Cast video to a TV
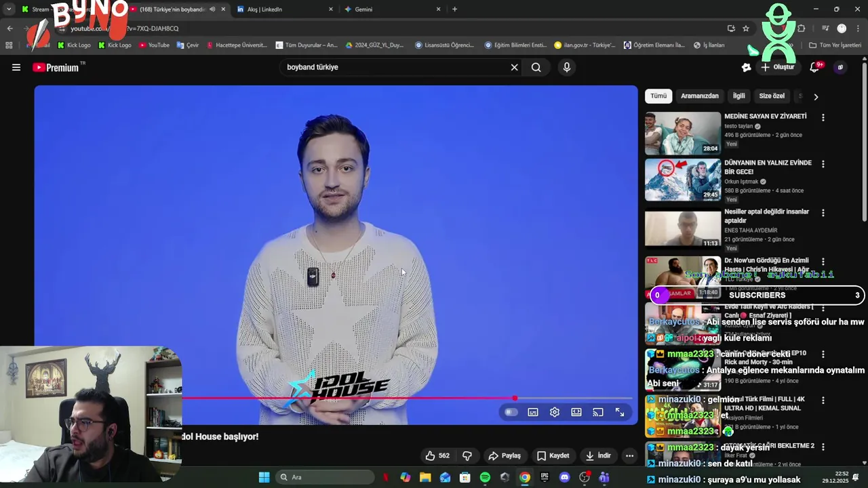The image size is (868, 488). tap(598, 412)
